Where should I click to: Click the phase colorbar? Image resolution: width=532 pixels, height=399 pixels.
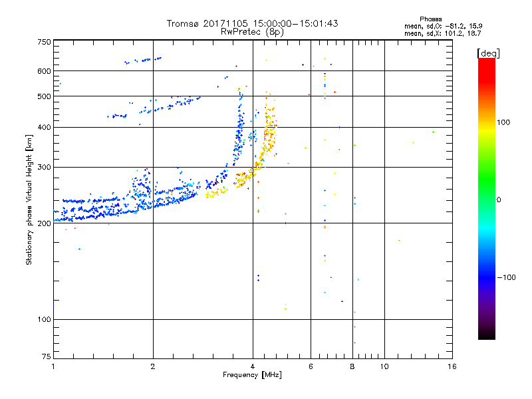coord(487,198)
